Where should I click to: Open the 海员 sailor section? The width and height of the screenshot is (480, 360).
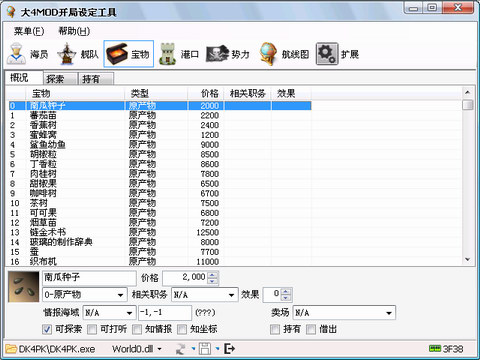(27, 54)
